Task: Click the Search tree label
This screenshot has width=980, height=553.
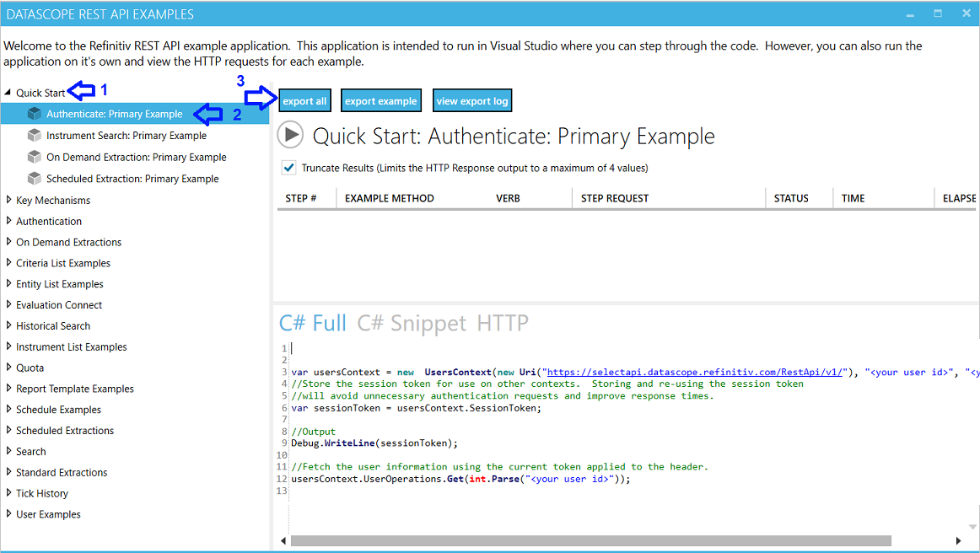Action: pyautogui.click(x=30, y=452)
